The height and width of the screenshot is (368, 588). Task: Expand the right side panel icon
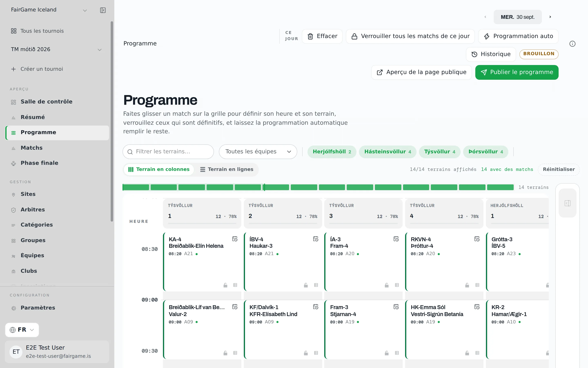[567, 203]
